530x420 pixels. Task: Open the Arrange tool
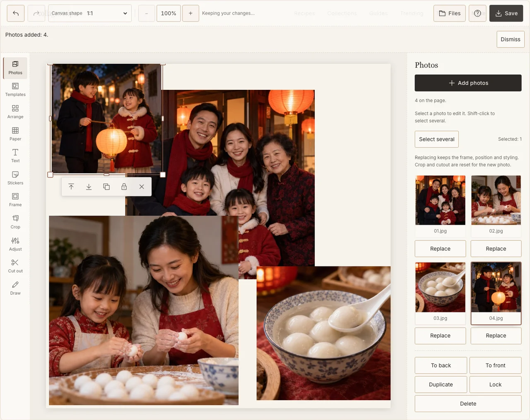pos(15,112)
